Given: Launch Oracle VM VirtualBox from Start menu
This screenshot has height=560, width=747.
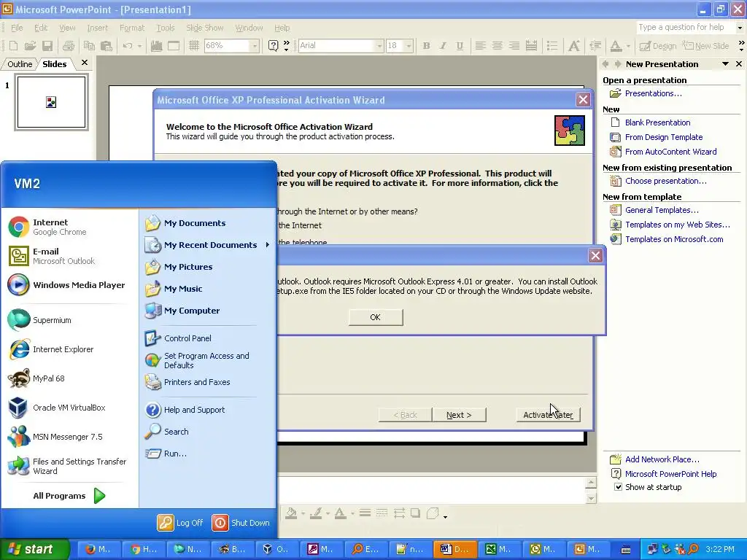Looking at the screenshot, I should click(68, 408).
